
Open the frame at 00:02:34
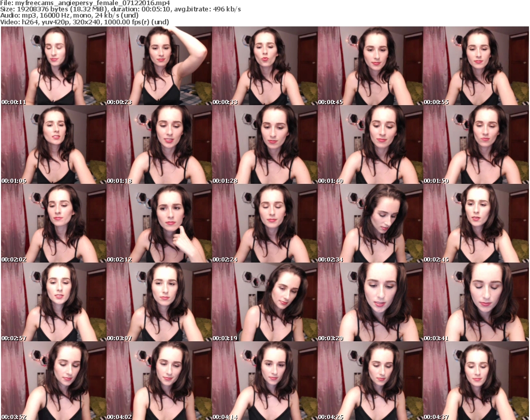click(x=370, y=224)
